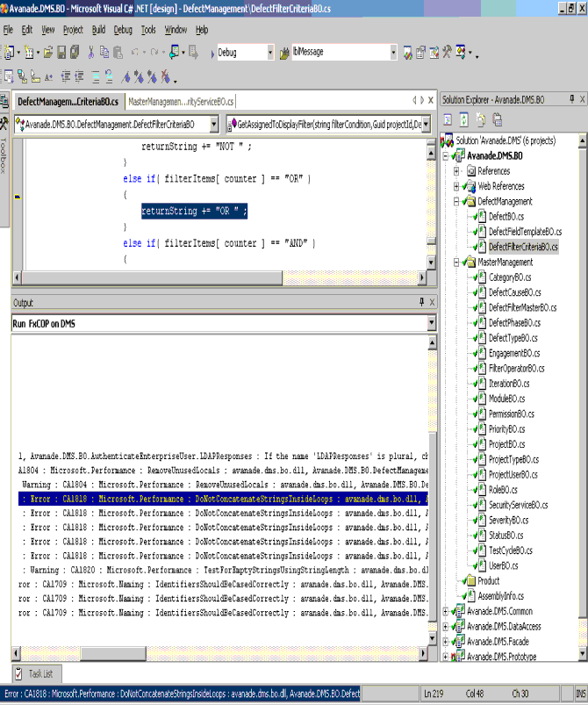Click the New Project toolbar icon
This screenshot has height=705, width=588.
tap(10, 53)
